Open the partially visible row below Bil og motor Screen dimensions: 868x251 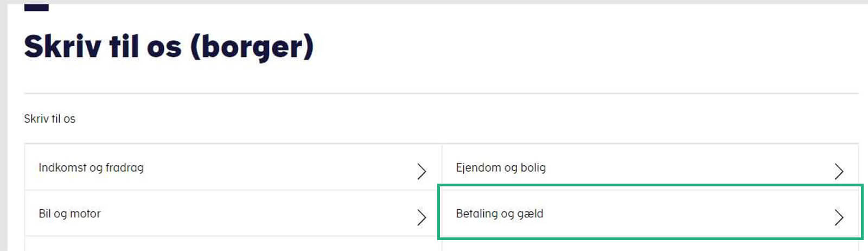click(233, 244)
